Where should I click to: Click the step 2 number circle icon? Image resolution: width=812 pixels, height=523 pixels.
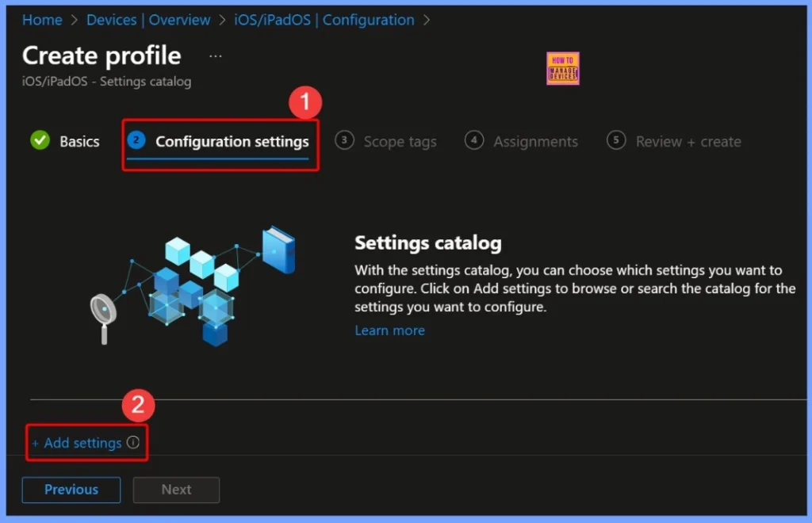click(136, 141)
